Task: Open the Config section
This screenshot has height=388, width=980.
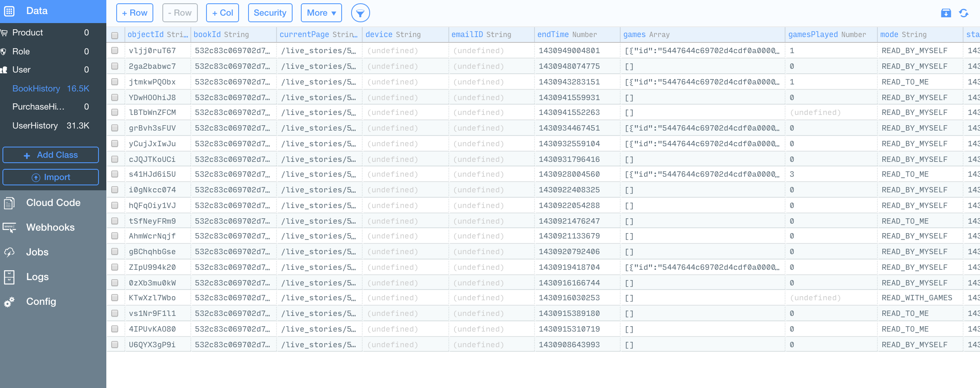Action: tap(53, 302)
